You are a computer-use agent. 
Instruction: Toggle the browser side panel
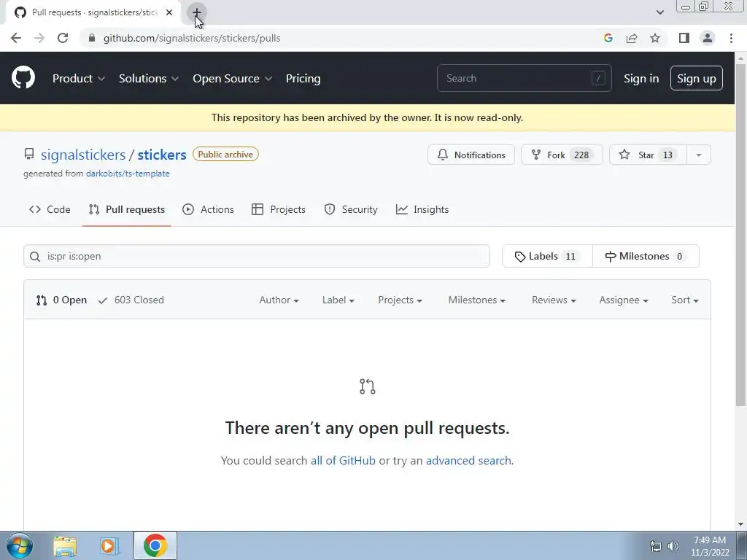[x=684, y=38]
